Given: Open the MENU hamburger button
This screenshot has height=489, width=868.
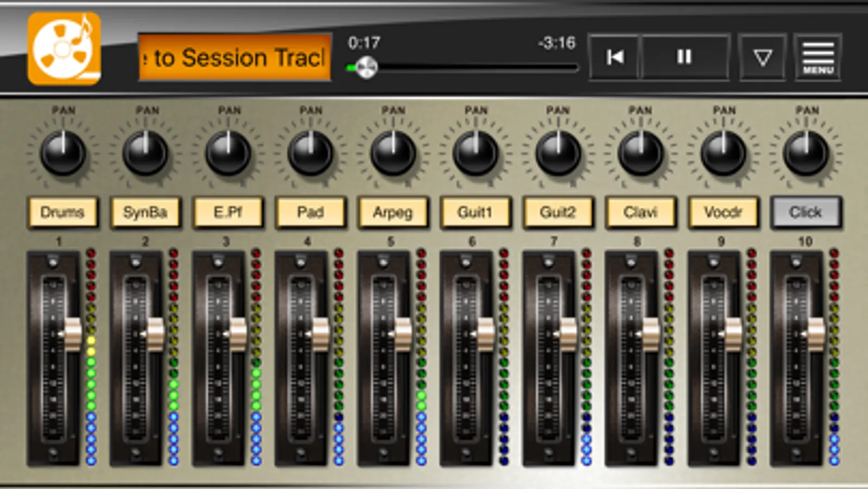Looking at the screenshot, I should point(818,57).
